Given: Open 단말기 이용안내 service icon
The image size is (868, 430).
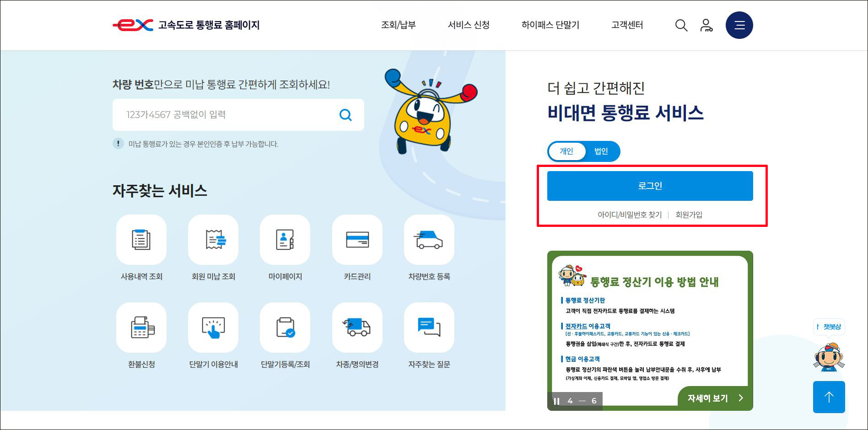Looking at the screenshot, I should pyautogui.click(x=213, y=328).
